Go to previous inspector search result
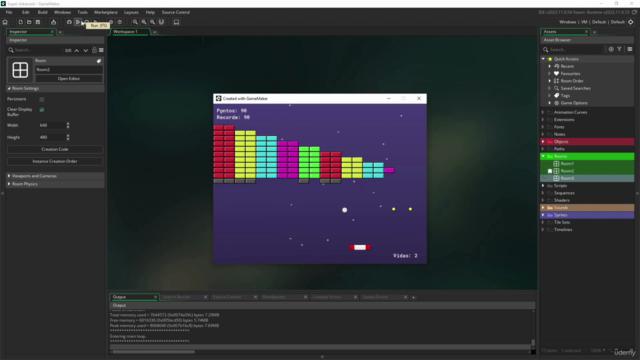 click(x=77, y=50)
